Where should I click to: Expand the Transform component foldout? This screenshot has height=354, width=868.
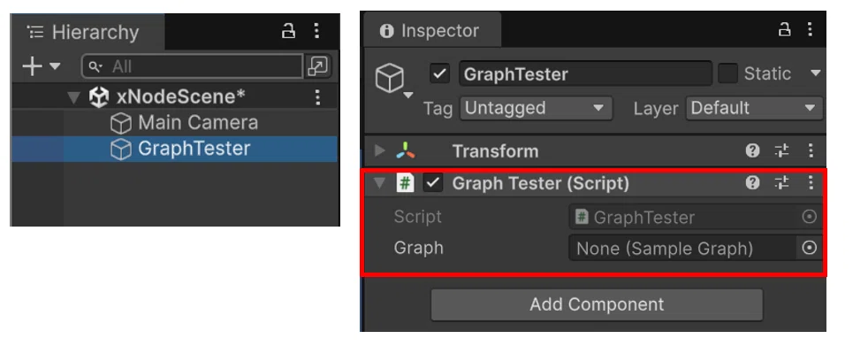tap(379, 150)
